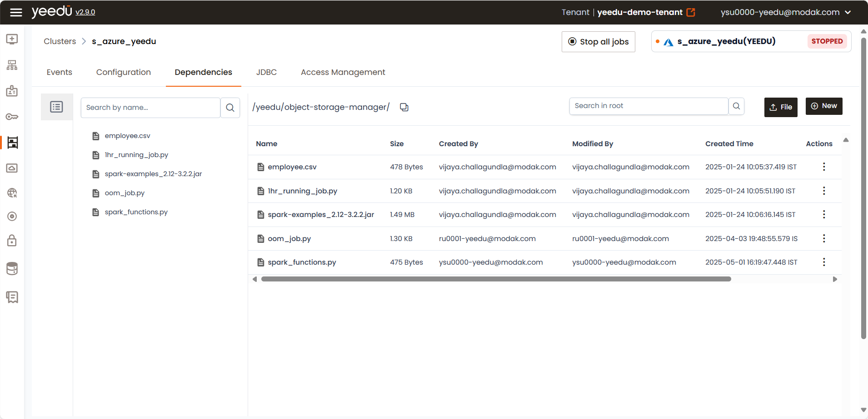Open the clipboard-style sidebar icon
Image resolution: width=868 pixels, height=419 pixels.
click(12, 91)
